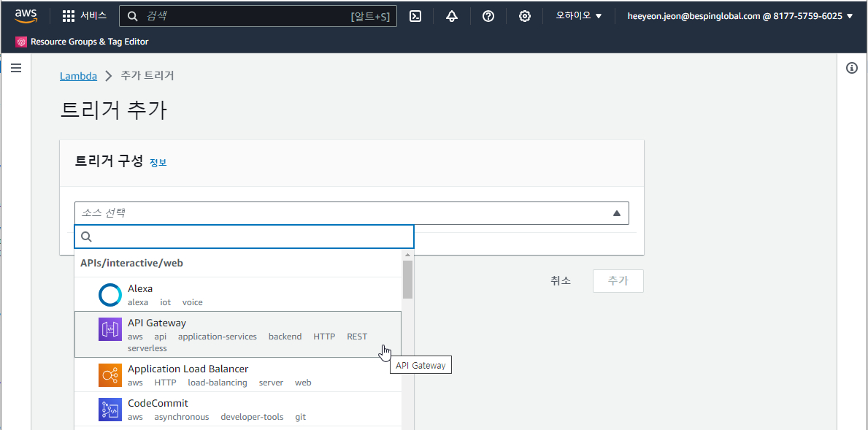868x430 pixels.
Task: Click the CodeCommit service icon
Action: (x=110, y=410)
